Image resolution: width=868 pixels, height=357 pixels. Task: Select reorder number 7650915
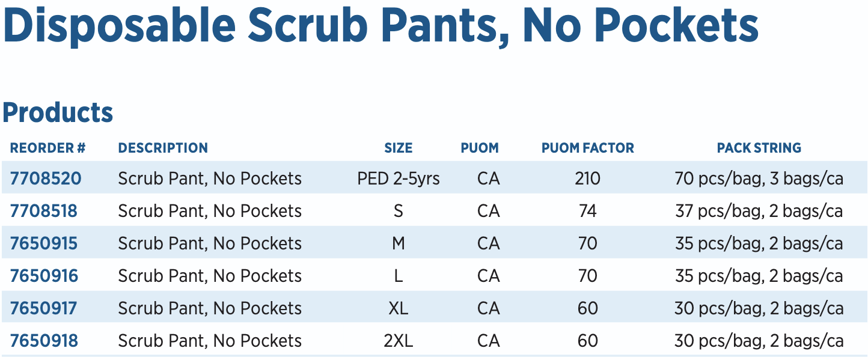(x=44, y=243)
